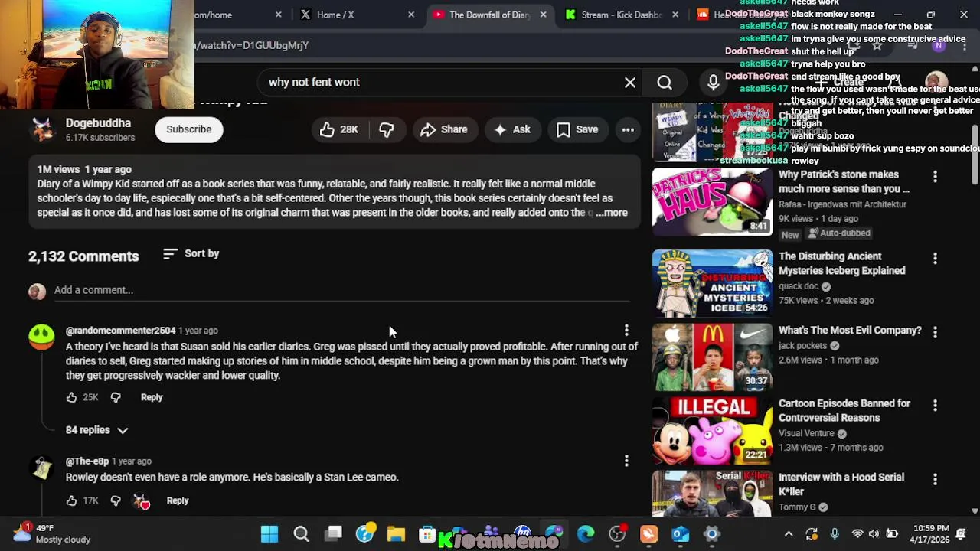Viewport: 980px width, 551px height.
Task: Open Settings gear on taskbar
Action: click(x=712, y=534)
